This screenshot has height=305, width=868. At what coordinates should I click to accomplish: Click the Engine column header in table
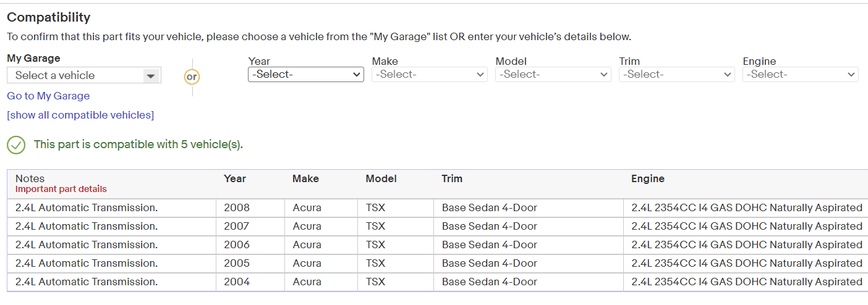[x=648, y=178]
